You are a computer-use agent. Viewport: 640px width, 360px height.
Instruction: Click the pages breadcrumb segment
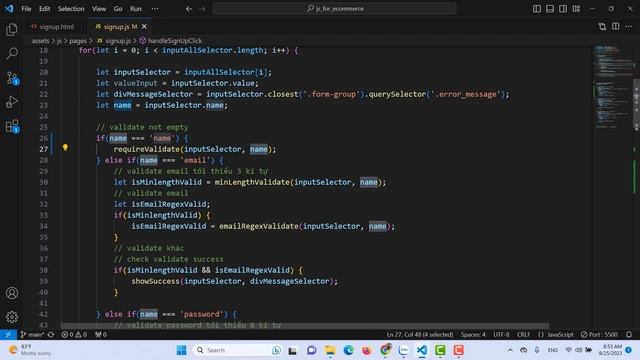coord(78,41)
